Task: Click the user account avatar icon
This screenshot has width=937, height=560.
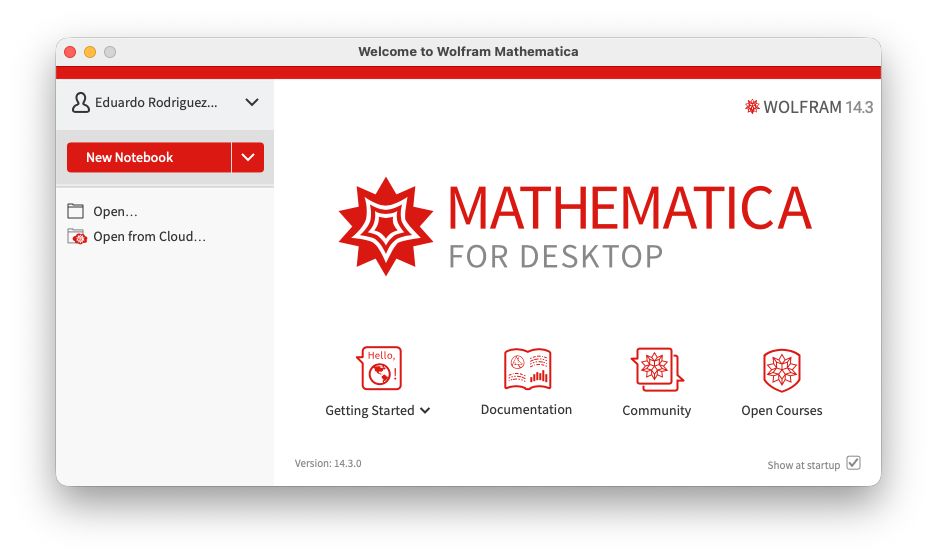Action: 79,102
